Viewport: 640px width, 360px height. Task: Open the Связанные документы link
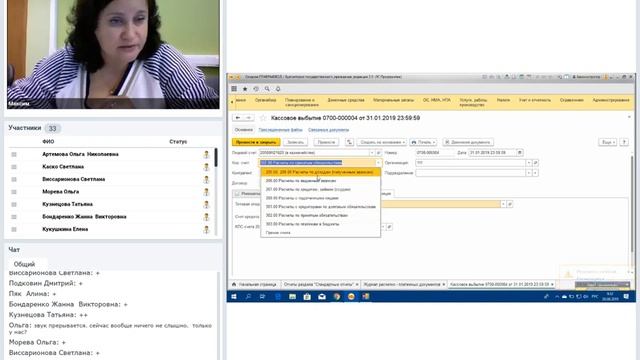[329, 130]
